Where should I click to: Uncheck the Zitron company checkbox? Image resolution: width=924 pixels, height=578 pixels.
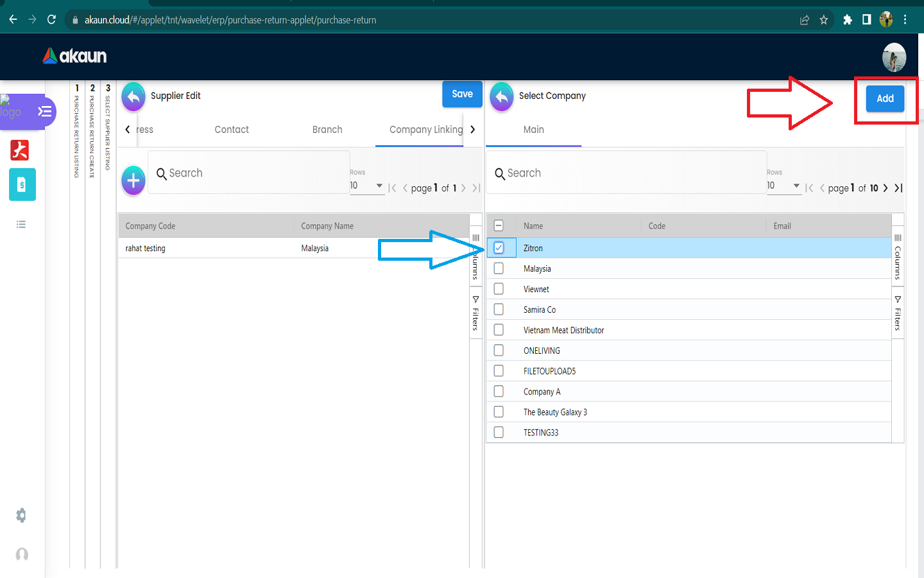click(499, 248)
